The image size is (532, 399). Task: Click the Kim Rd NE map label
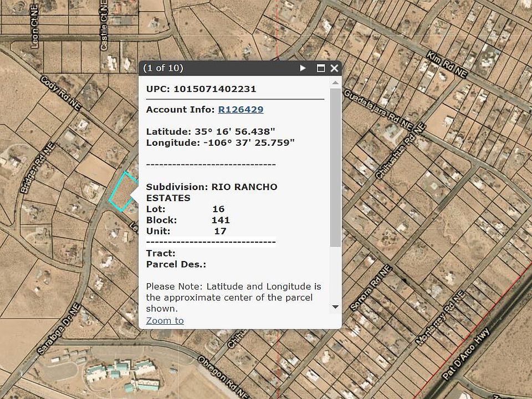[448, 65]
